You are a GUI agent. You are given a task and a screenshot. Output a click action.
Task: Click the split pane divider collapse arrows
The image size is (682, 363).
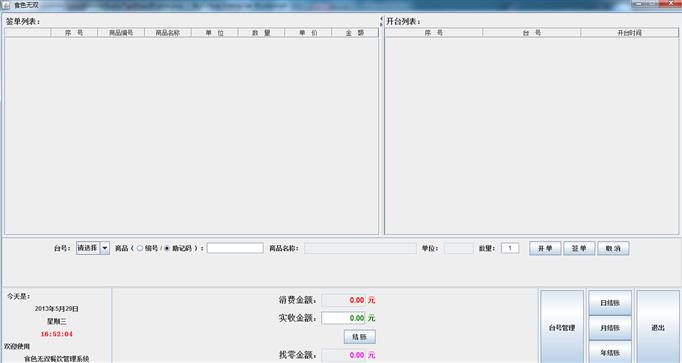381,21
